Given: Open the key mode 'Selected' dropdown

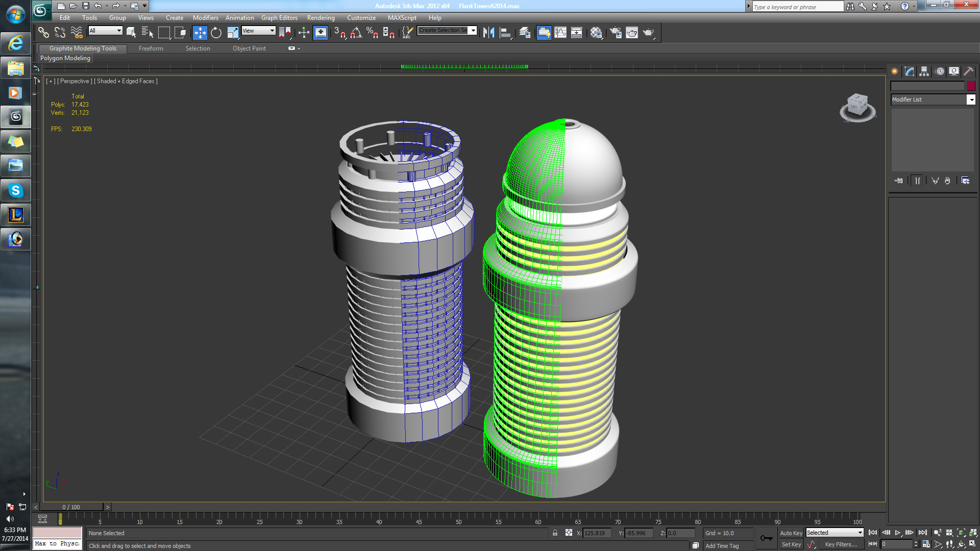Looking at the screenshot, I should pyautogui.click(x=835, y=533).
